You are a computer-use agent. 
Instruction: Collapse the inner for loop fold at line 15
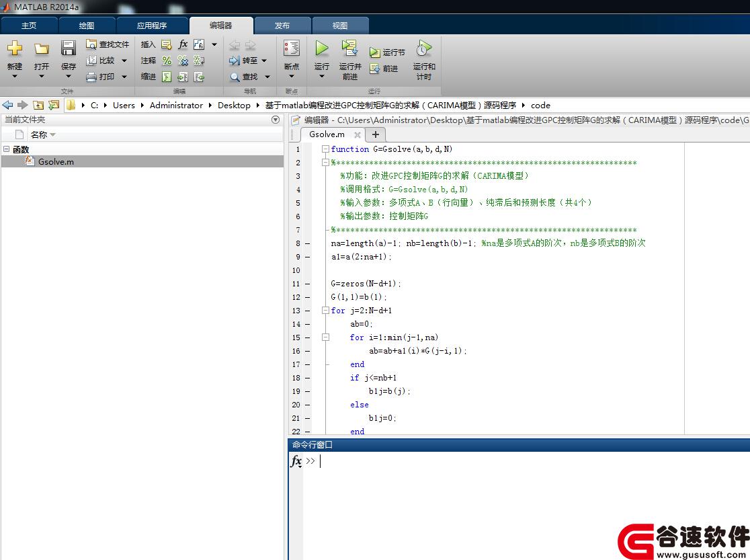point(325,337)
